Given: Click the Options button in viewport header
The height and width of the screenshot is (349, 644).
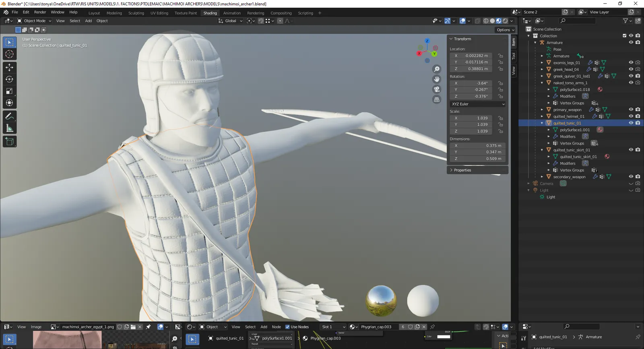Looking at the screenshot, I should pos(506,30).
